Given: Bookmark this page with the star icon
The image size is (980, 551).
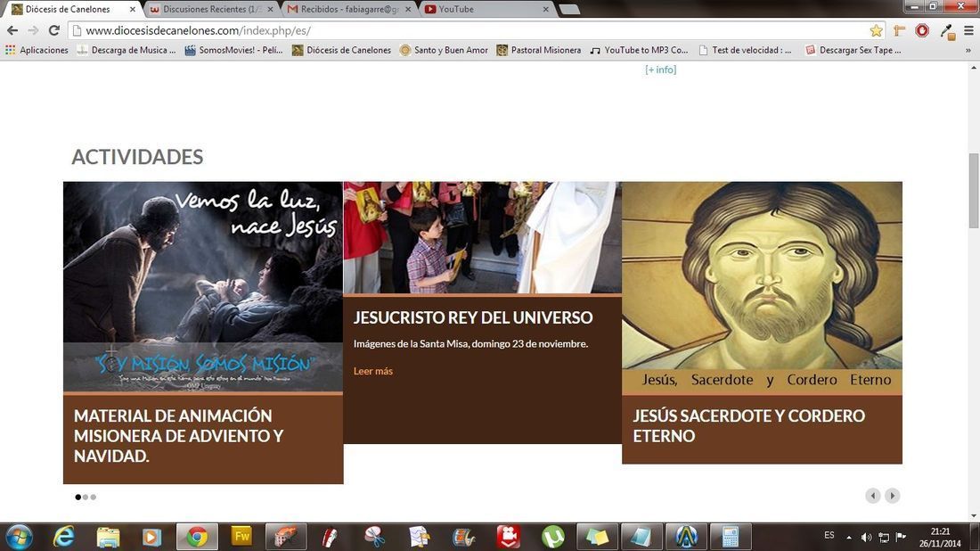Looking at the screenshot, I should 877,30.
